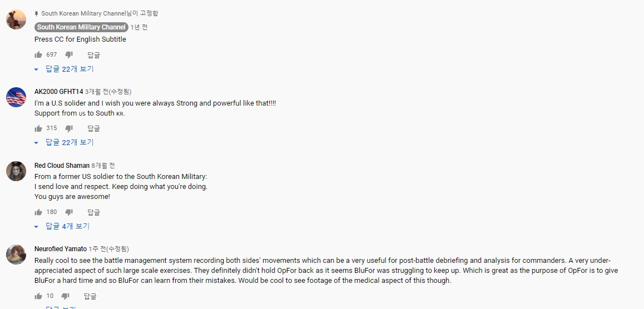Open Red Cloud Shaman's profile avatar
Viewport: 644px width, 309px height.
pyautogui.click(x=16, y=171)
